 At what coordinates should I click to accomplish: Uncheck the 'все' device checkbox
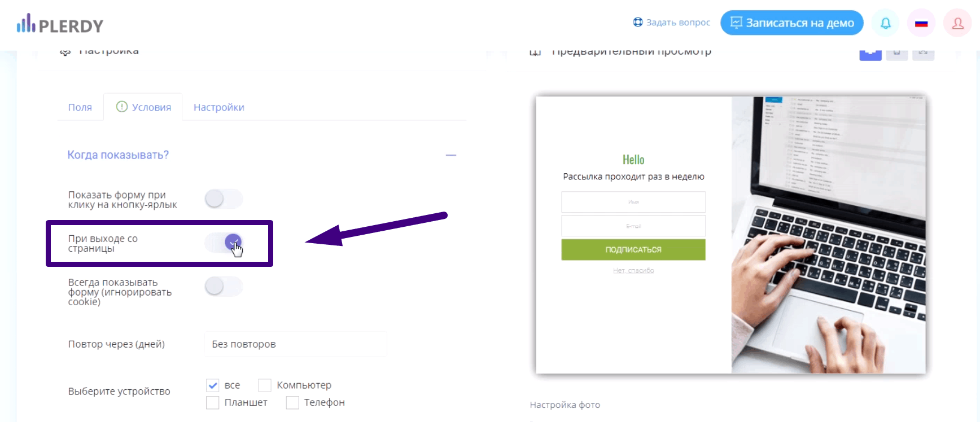click(213, 385)
